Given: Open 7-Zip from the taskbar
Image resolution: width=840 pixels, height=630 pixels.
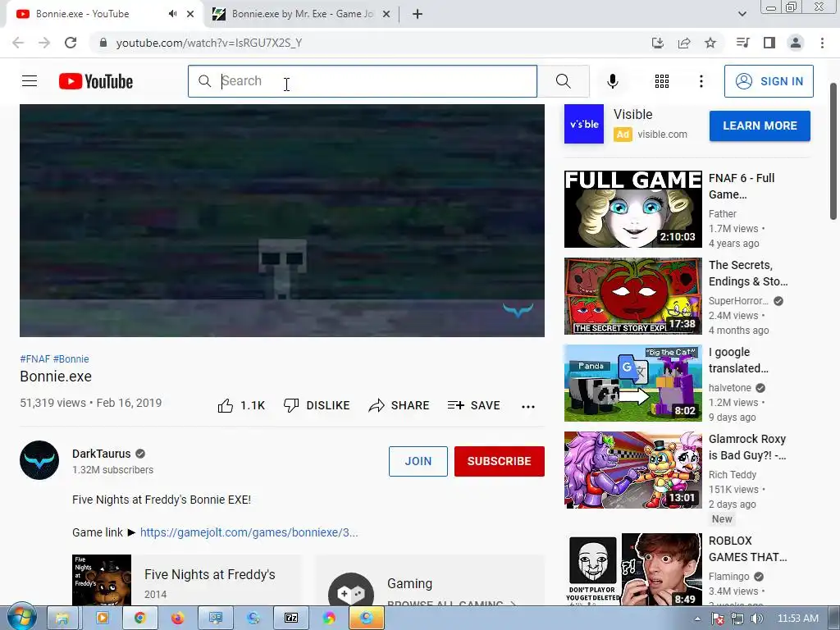Looking at the screenshot, I should pos(291,619).
